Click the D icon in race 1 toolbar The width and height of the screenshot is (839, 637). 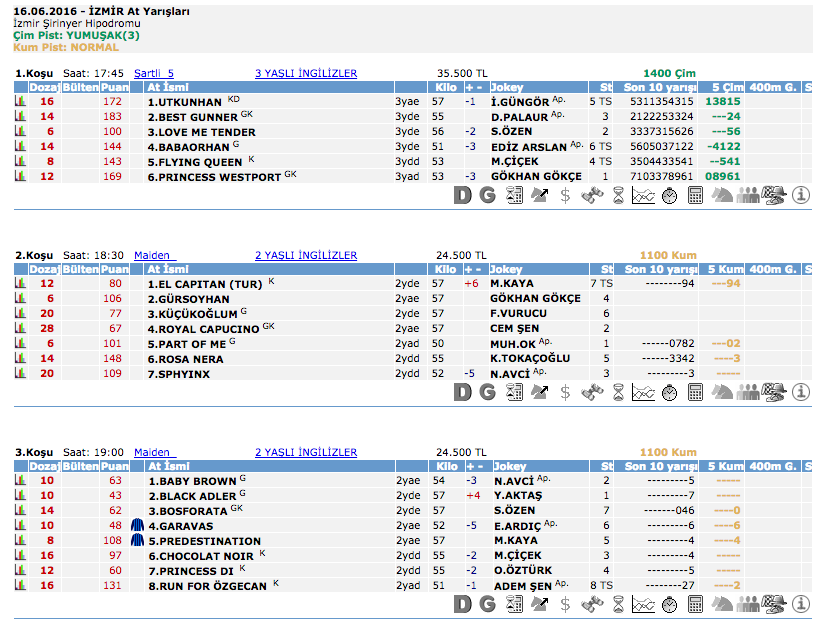(462, 196)
